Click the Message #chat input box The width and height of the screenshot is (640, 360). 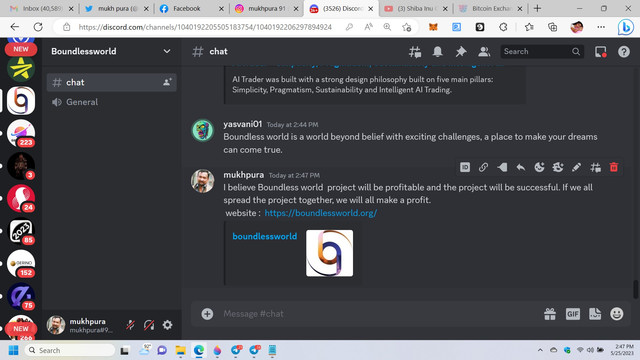click(380, 314)
